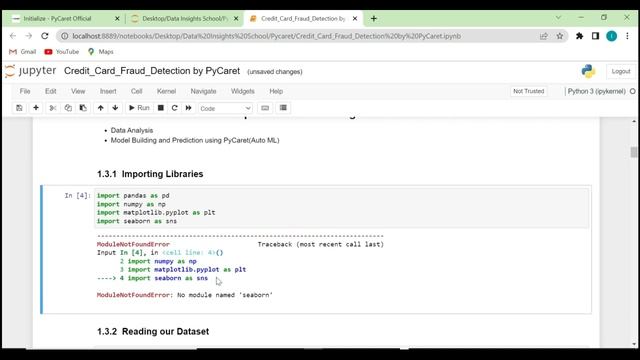Click Python 3 (ipykernel) kernel name
This screenshot has height=360, width=640.
point(596,91)
